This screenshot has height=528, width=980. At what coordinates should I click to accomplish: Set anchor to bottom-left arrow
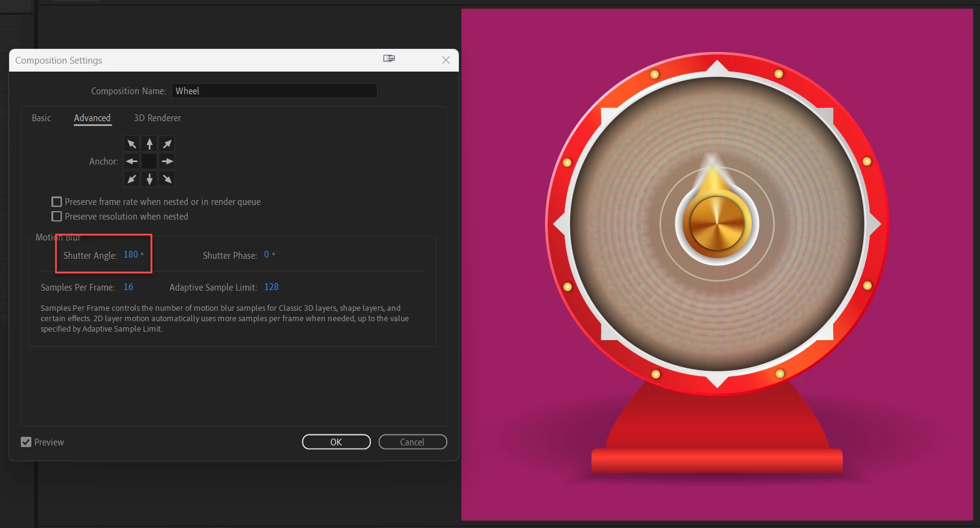coord(132,179)
